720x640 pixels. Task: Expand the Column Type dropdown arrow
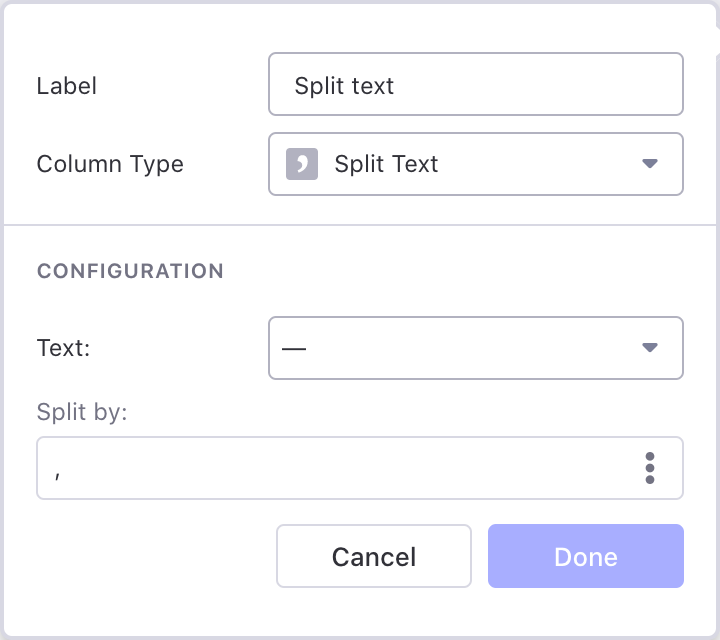[650, 164]
